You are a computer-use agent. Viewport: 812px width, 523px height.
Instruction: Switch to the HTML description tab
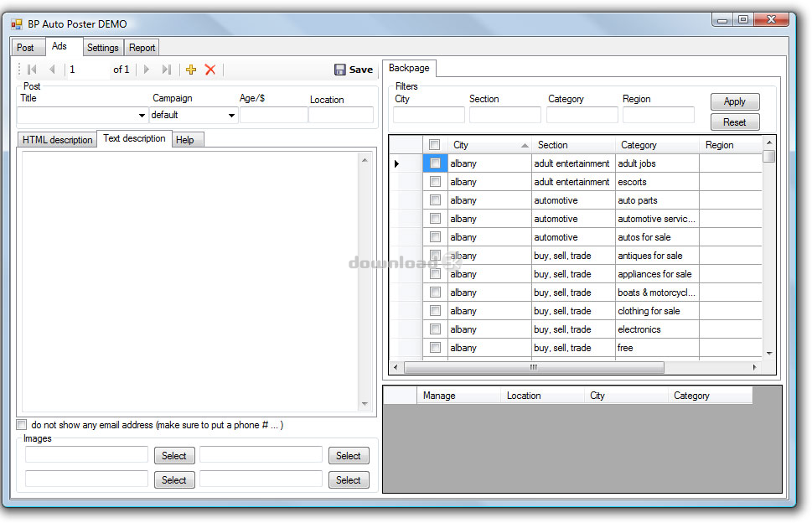[58, 140]
